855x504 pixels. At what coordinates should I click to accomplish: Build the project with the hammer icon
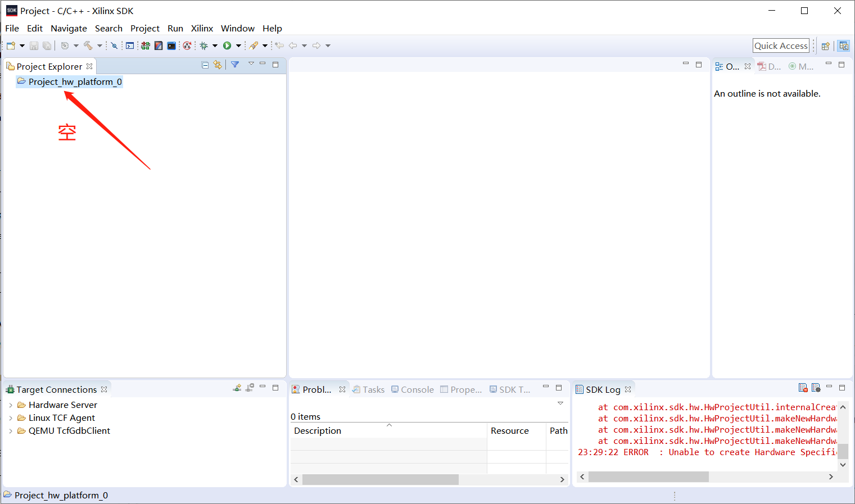click(x=89, y=46)
